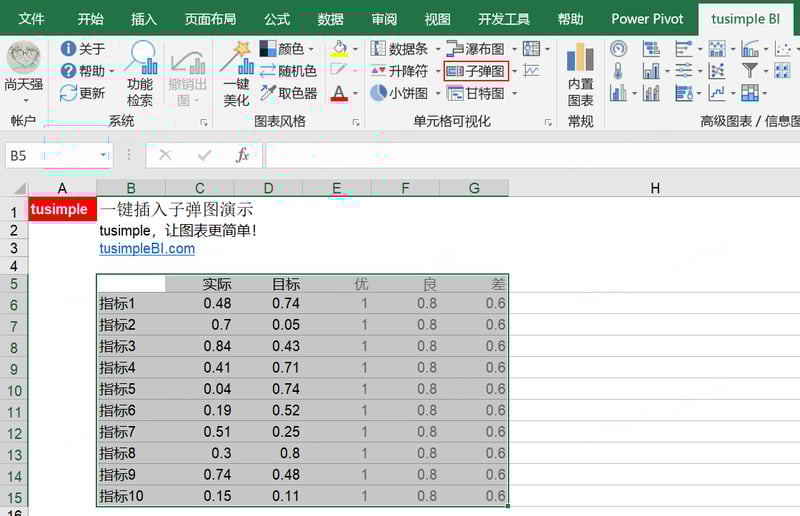Insert the gauge dial chart
This screenshot has height=516, width=800.
(618, 49)
